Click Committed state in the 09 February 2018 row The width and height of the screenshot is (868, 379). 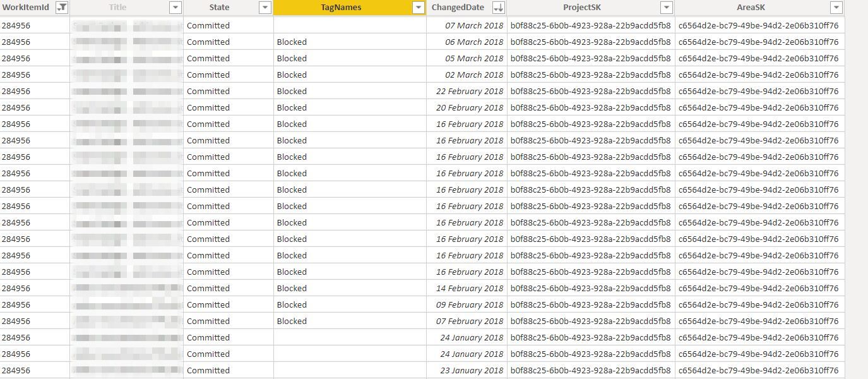[208, 304]
